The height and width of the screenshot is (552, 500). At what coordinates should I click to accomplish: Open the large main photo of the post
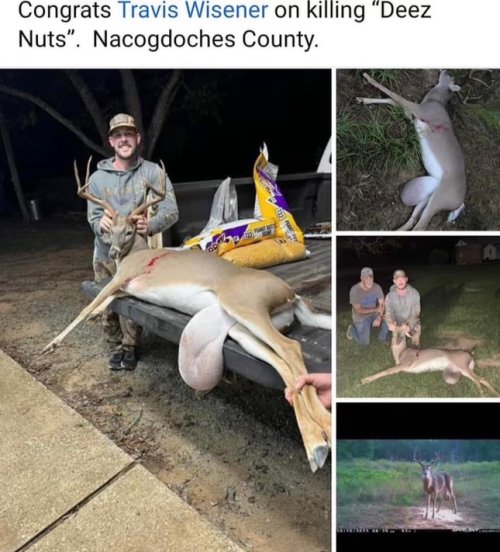click(x=165, y=310)
